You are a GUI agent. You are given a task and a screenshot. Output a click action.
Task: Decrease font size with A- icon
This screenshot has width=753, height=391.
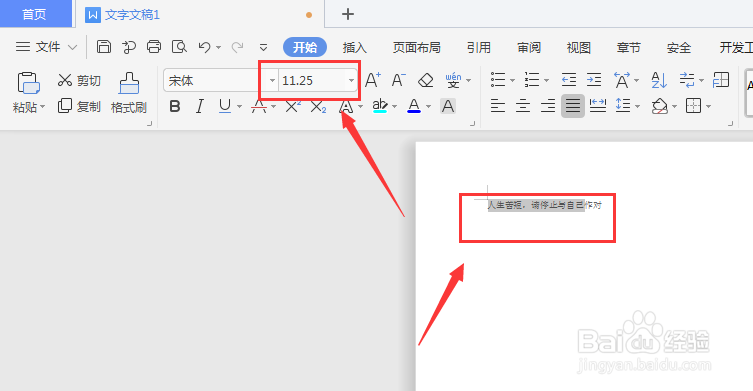coord(399,80)
